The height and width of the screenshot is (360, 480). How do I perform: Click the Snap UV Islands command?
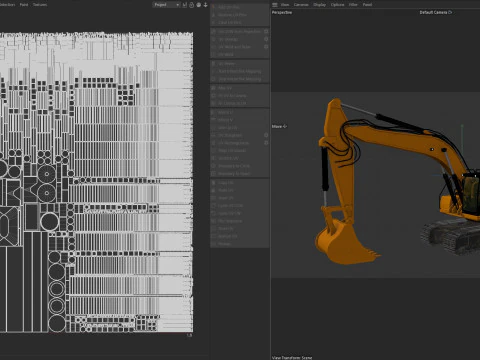232,151
